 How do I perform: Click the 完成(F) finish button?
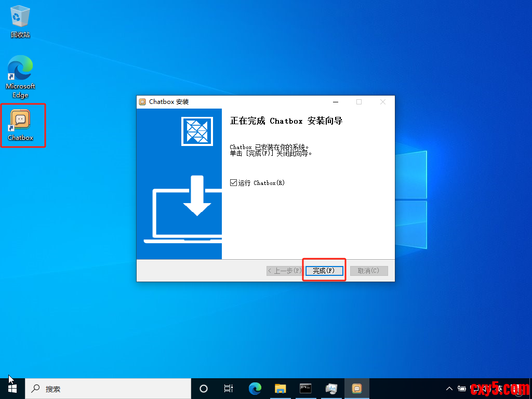(324, 271)
